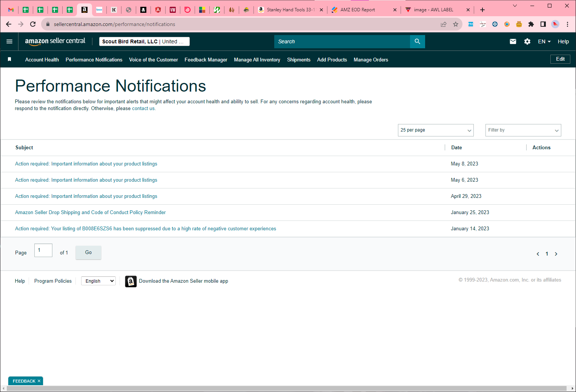The height and width of the screenshot is (392, 576).
Task: Click the contact us link
Action: click(x=143, y=109)
